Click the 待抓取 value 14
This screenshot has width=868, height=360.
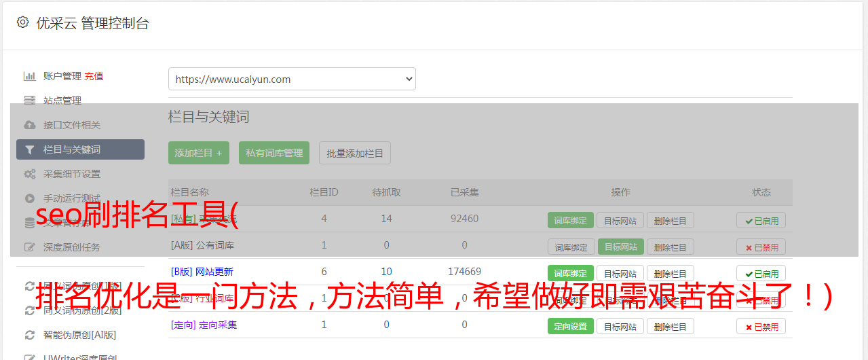[x=386, y=219]
